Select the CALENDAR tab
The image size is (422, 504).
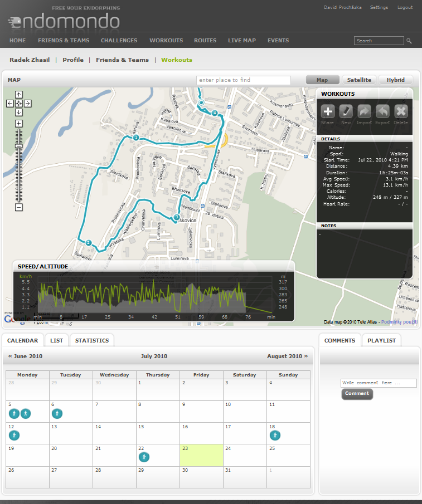pyautogui.click(x=22, y=340)
